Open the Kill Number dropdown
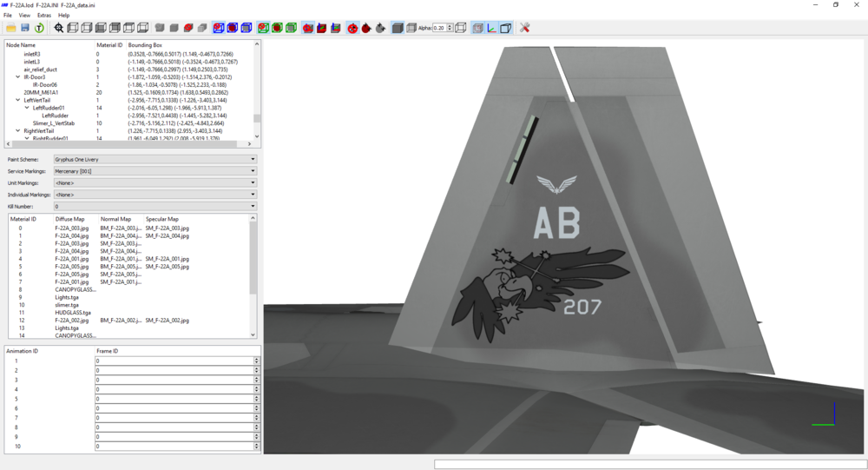The height and width of the screenshot is (470, 868). [x=155, y=206]
